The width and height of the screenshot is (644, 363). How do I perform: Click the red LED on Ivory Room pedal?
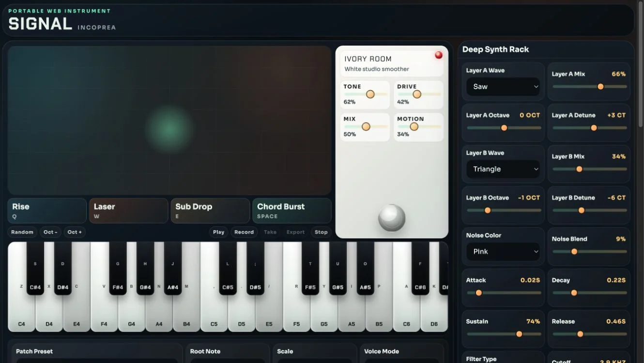[439, 55]
